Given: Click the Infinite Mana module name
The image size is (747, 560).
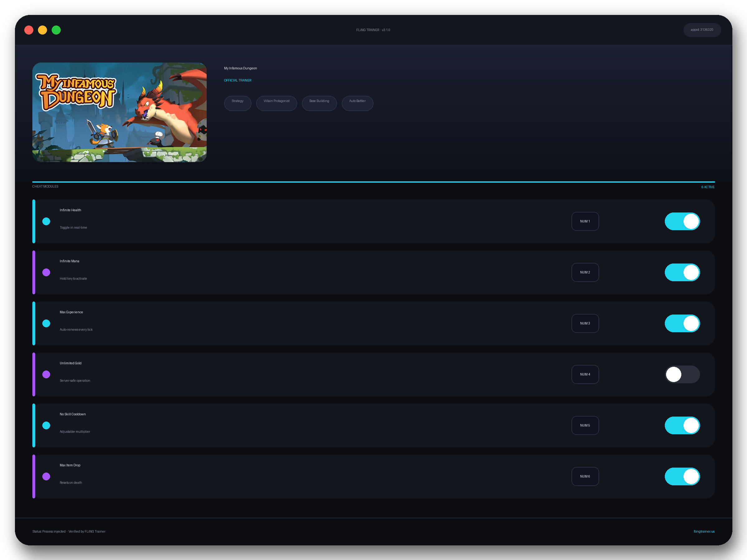Looking at the screenshot, I should pyautogui.click(x=70, y=261).
